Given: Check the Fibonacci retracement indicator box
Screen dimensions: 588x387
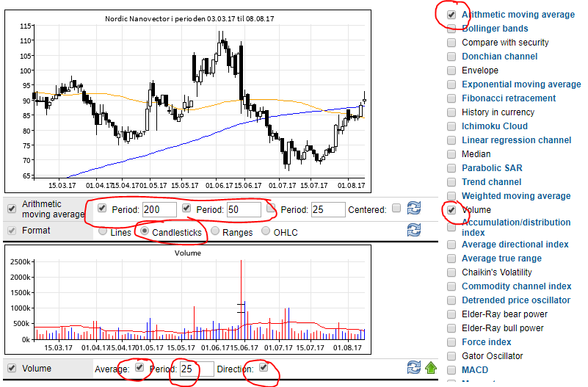Looking at the screenshot, I should pyautogui.click(x=451, y=98).
